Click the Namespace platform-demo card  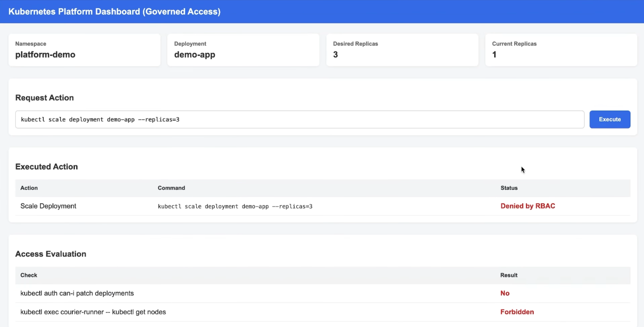click(x=84, y=50)
